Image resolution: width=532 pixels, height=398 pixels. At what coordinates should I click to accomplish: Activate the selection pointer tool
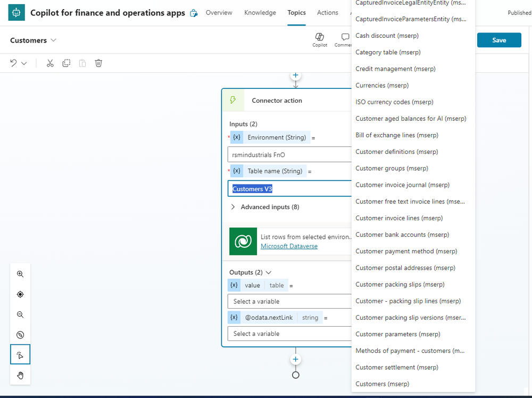(20, 354)
